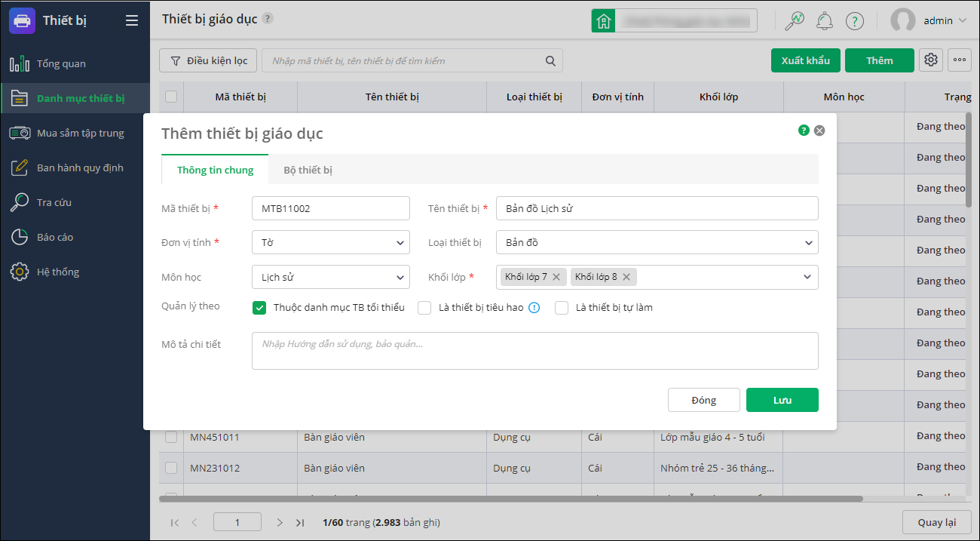Screen dimensions: 980x541
Task: Click the table horizontal scrollbar
Action: (510, 499)
